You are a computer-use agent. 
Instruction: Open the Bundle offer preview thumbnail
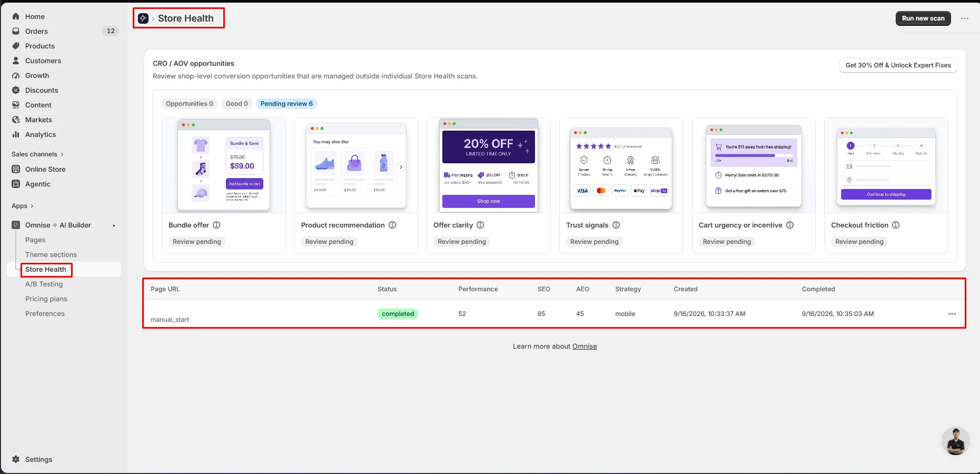224,165
